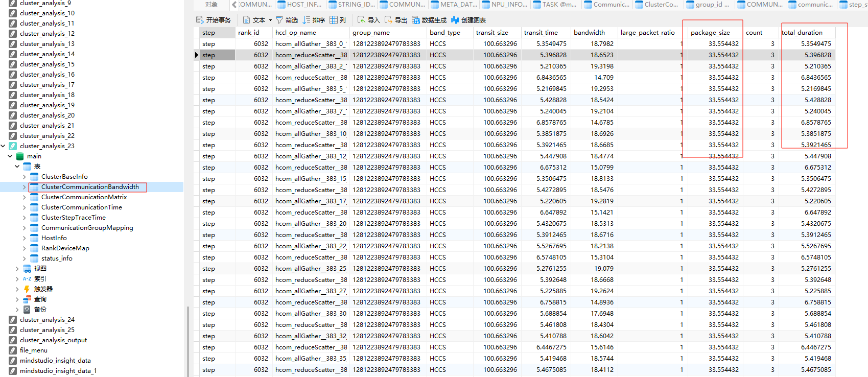This screenshot has width=868, height=377.
Task: Open the 文本 text view button
Action: tap(254, 20)
